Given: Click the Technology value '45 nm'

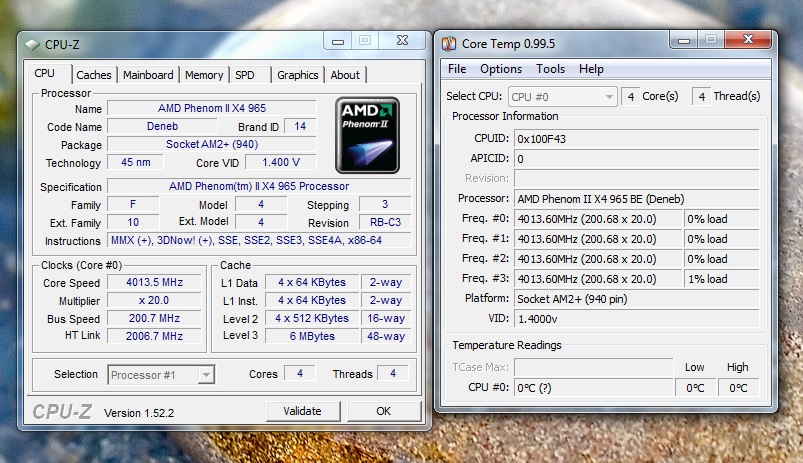Looking at the screenshot, I should pyautogui.click(x=136, y=162).
